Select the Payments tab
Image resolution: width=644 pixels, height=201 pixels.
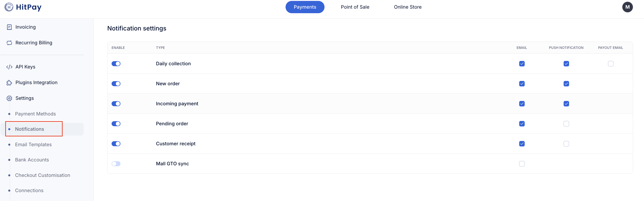pyautogui.click(x=305, y=7)
